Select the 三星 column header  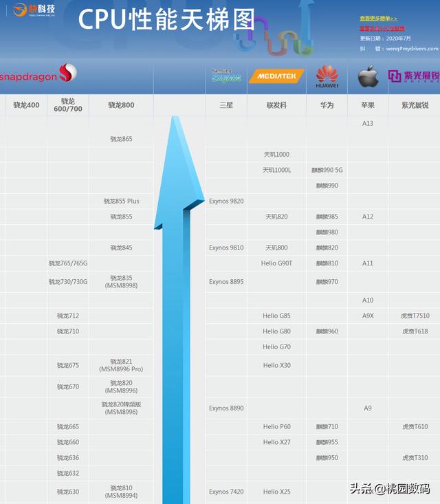point(226,105)
